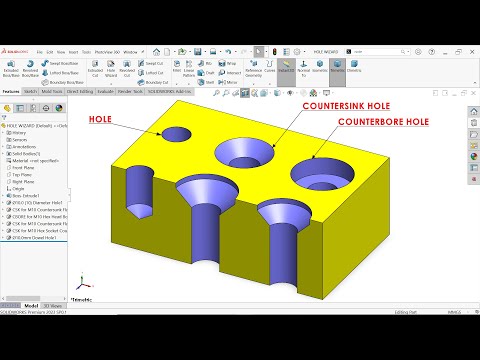Open the ConfigurationManager panel tab
Screen dimensions: 480x360
point(33,108)
